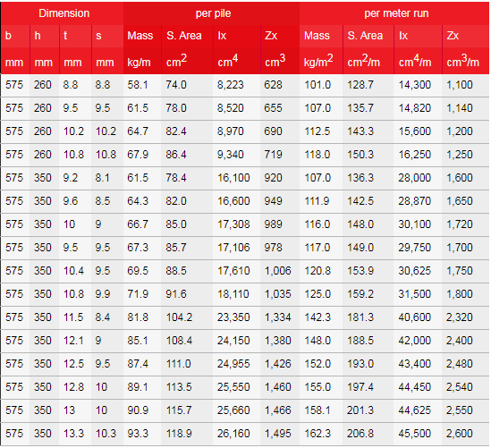Click the per meter Ix value 42,000
The width and height of the screenshot is (491, 448).
click(415, 341)
